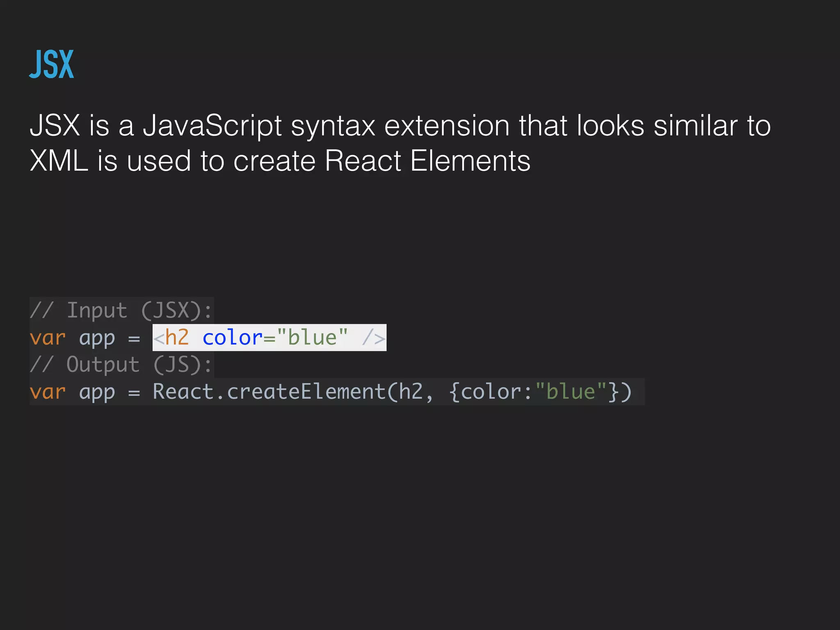Viewport: 840px width, 630px height.
Task: Select the highlighted h2 color="blue" JSX tag
Action: 269,338
